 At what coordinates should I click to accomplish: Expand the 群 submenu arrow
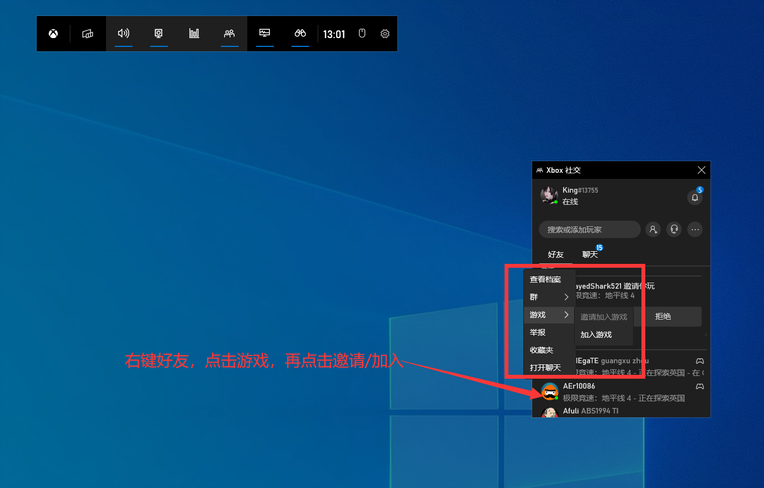click(x=566, y=297)
